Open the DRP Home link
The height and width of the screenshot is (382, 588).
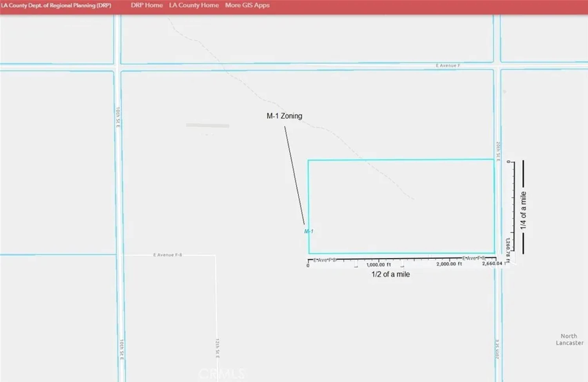pyautogui.click(x=147, y=5)
